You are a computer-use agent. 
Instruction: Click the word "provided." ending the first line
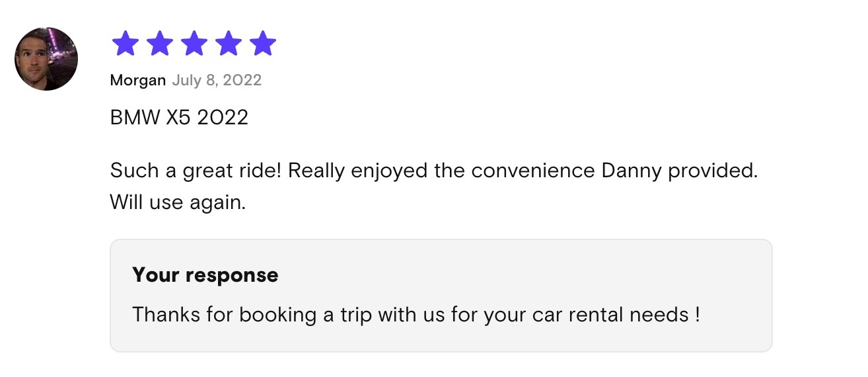[713, 171]
